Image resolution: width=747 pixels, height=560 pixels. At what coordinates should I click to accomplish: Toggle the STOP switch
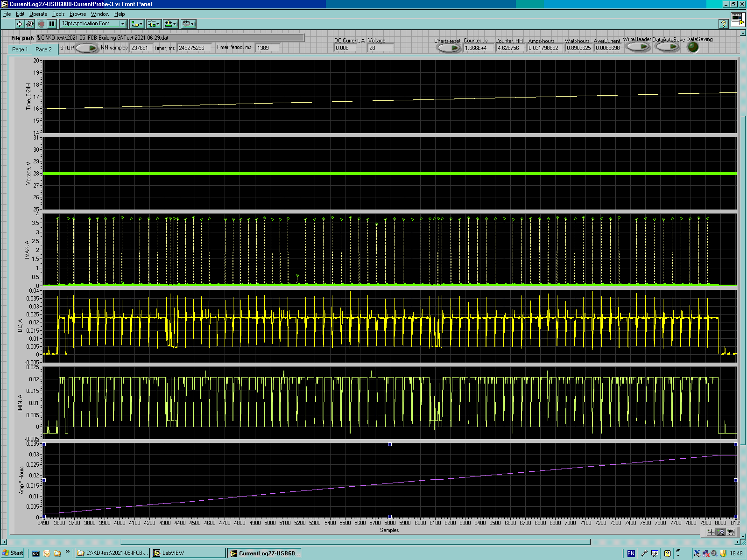[x=86, y=48]
